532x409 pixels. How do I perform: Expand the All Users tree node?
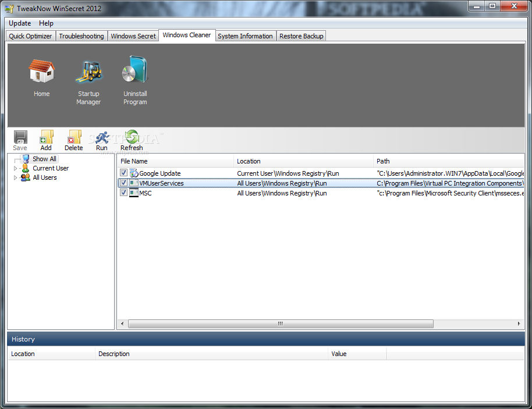coord(15,177)
